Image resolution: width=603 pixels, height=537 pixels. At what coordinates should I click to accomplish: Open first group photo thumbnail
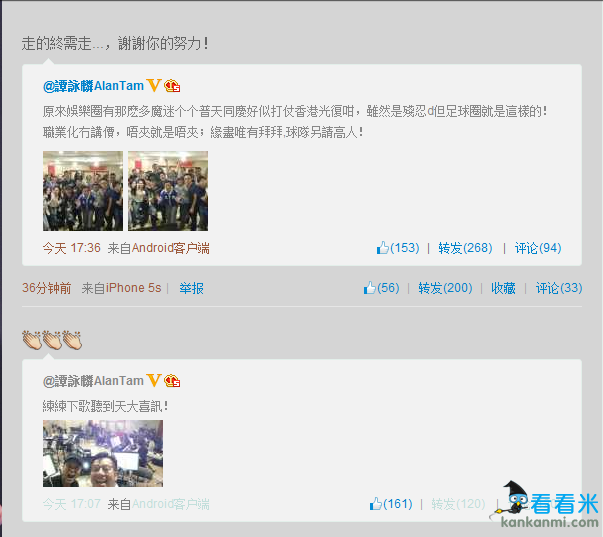coord(83,191)
